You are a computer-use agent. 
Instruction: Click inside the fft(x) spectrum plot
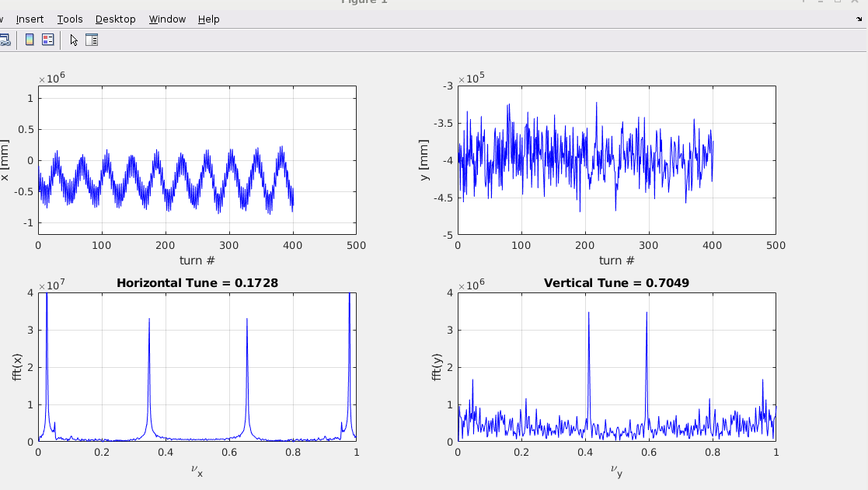(197, 366)
